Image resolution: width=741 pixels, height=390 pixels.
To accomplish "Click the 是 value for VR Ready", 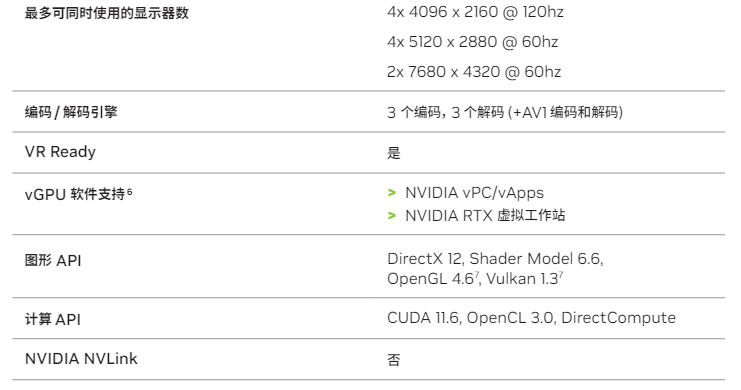I will tap(394, 153).
